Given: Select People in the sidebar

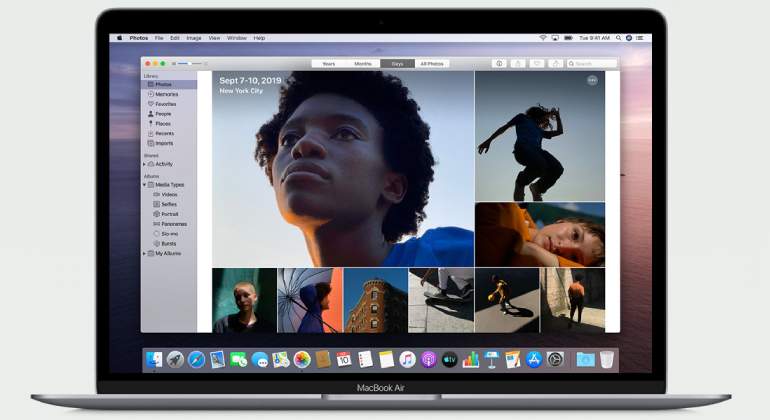Looking at the screenshot, I should coord(169,114).
